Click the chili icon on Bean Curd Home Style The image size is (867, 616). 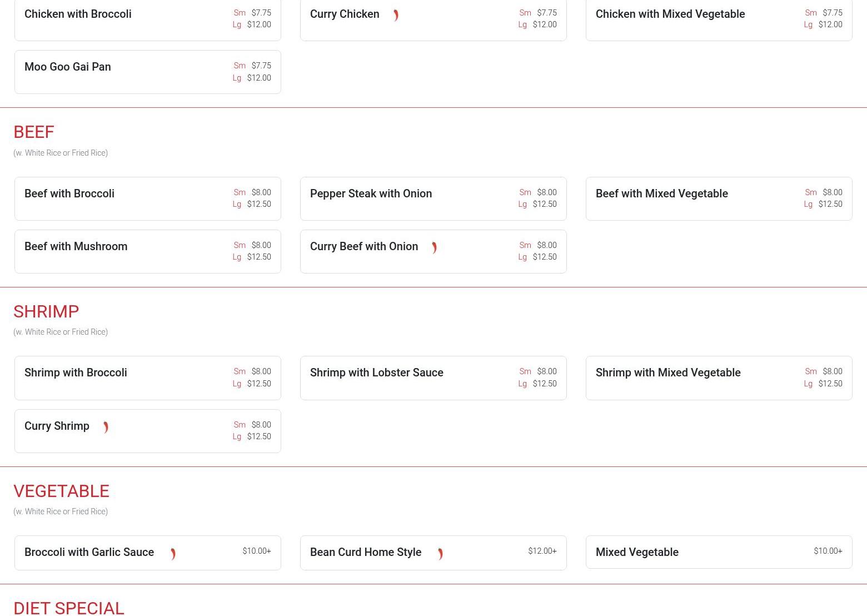(440, 554)
